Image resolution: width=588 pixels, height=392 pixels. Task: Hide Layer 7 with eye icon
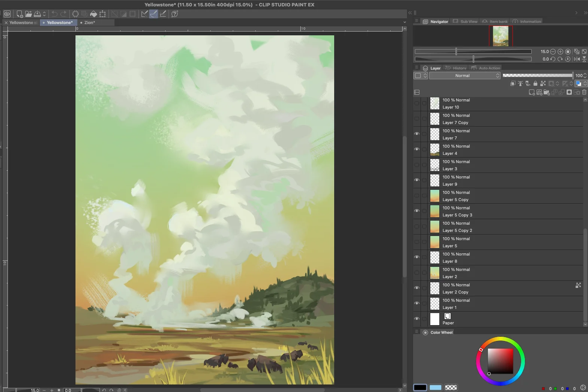417,134
